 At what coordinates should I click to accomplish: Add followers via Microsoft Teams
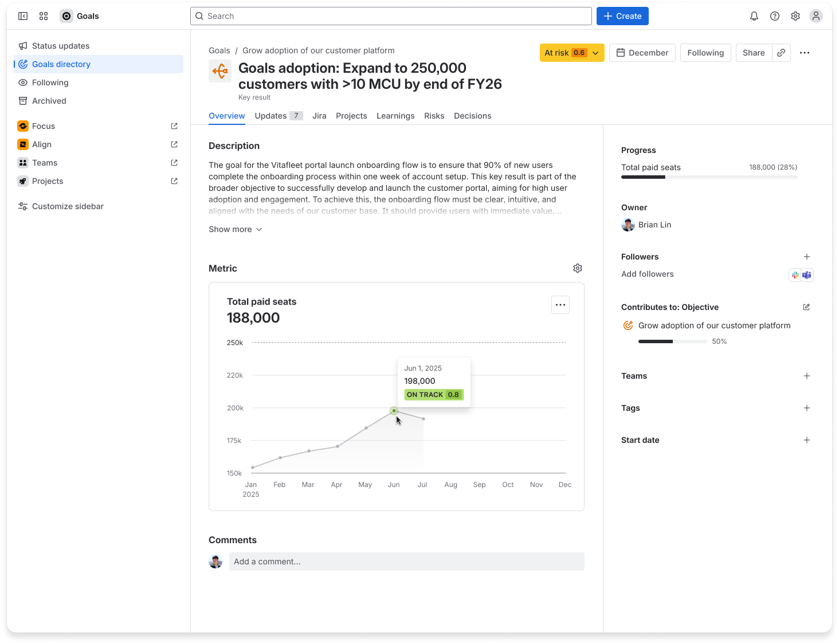click(807, 275)
